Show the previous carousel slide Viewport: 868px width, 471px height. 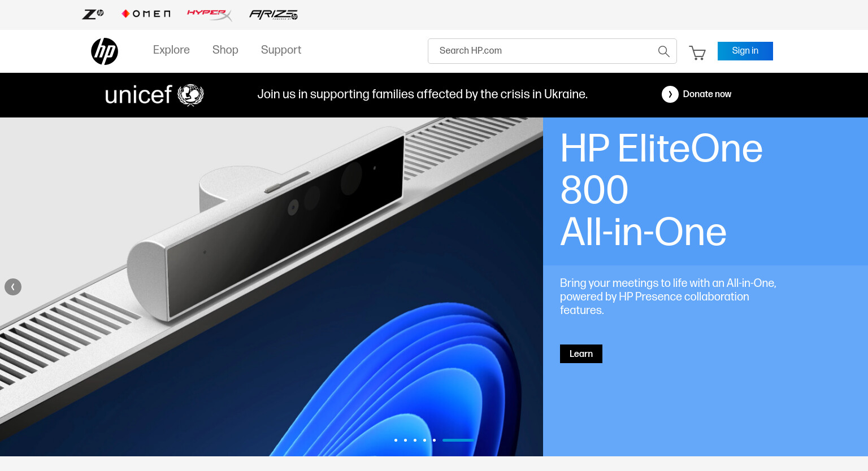coord(13,287)
